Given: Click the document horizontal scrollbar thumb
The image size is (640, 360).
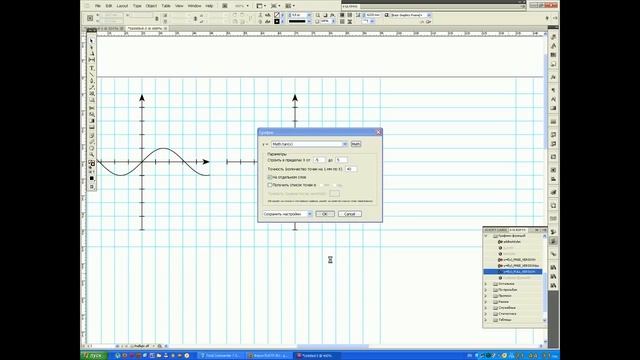Looking at the screenshot, I should pyautogui.click(x=333, y=346).
